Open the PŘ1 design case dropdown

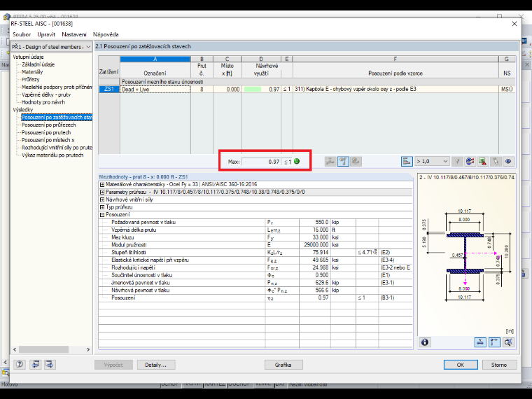tap(51, 47)
